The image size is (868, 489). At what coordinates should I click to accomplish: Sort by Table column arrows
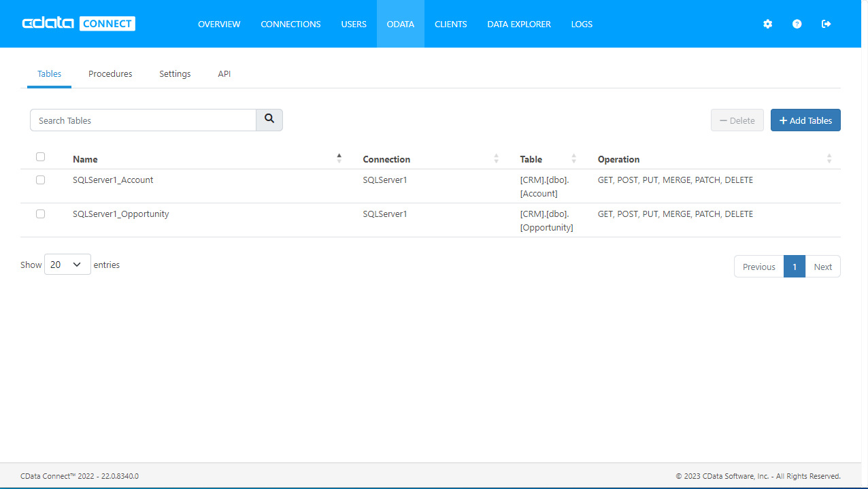[x=573, y=158]
